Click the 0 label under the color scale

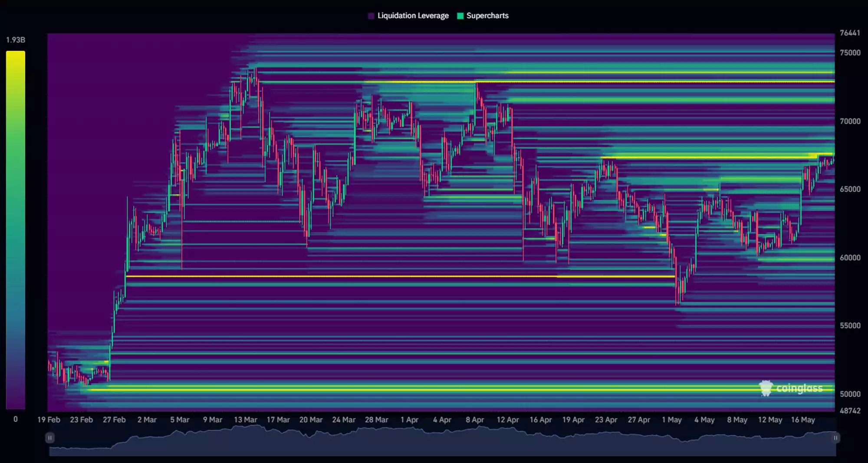coord(16,419)
